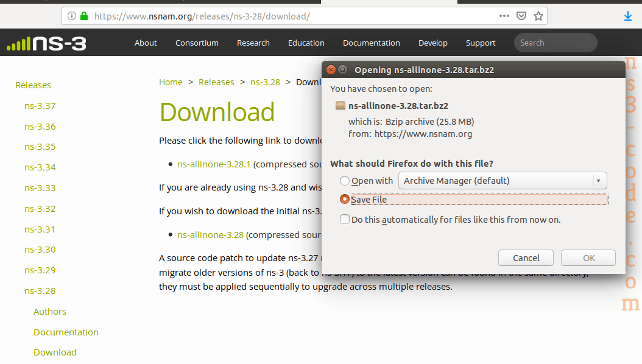Bookmark this page with the star icon
This screenshot has height=364, width=642.
click(538, 16)
